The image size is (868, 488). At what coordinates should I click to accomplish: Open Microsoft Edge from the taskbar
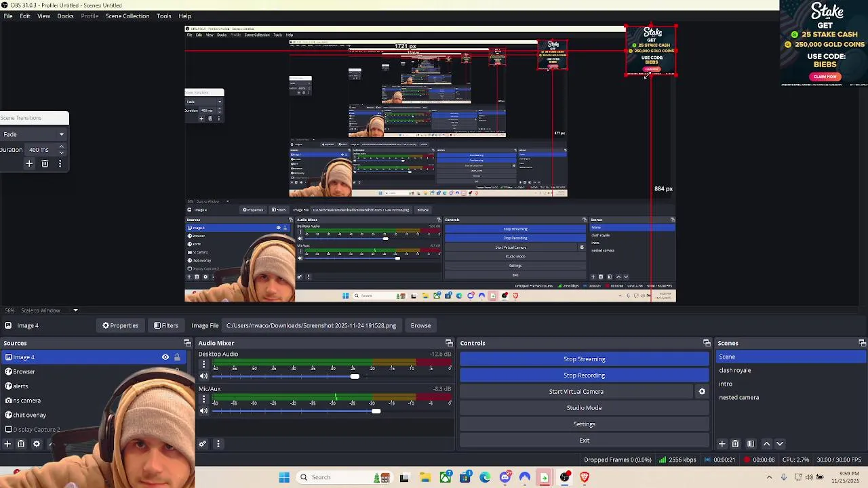point(485,477)
